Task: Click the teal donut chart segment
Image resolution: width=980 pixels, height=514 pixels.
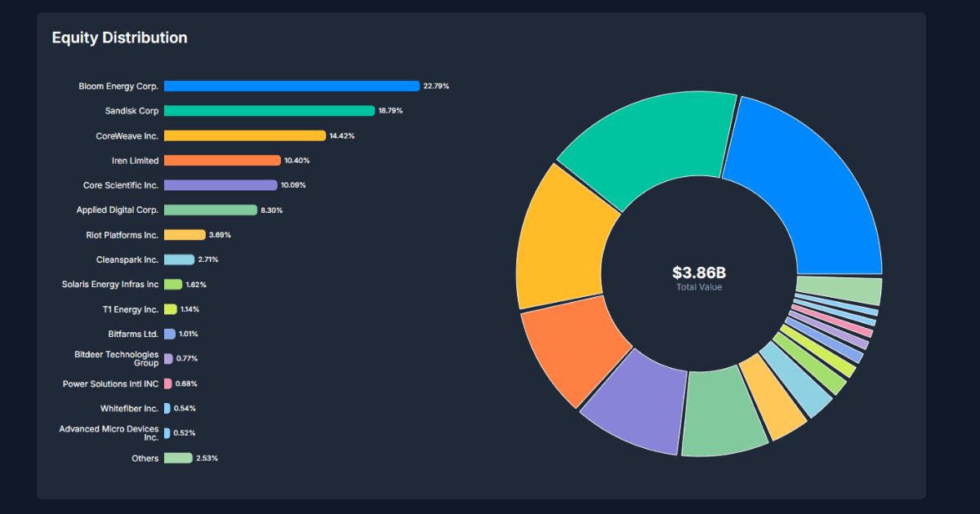Action: click(649, 143)
